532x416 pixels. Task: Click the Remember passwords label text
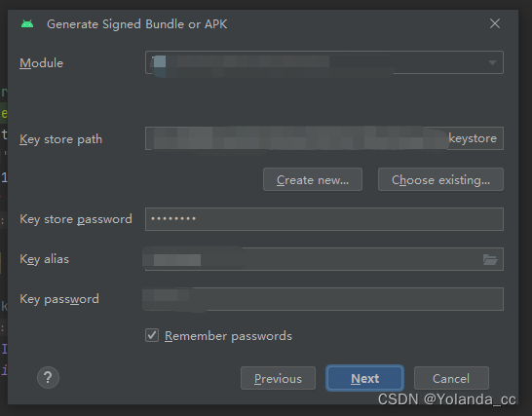point(228,336)
